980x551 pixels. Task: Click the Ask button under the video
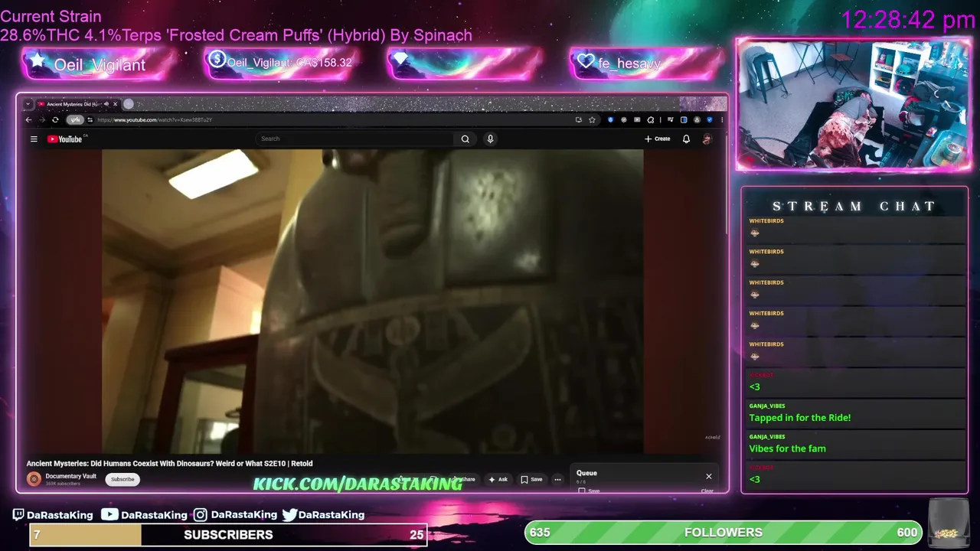click(x=498, y=479)
